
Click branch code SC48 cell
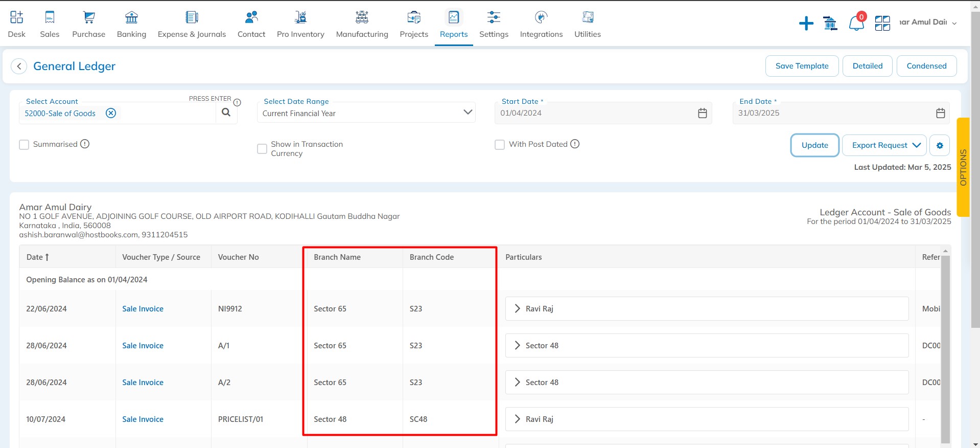418,419
